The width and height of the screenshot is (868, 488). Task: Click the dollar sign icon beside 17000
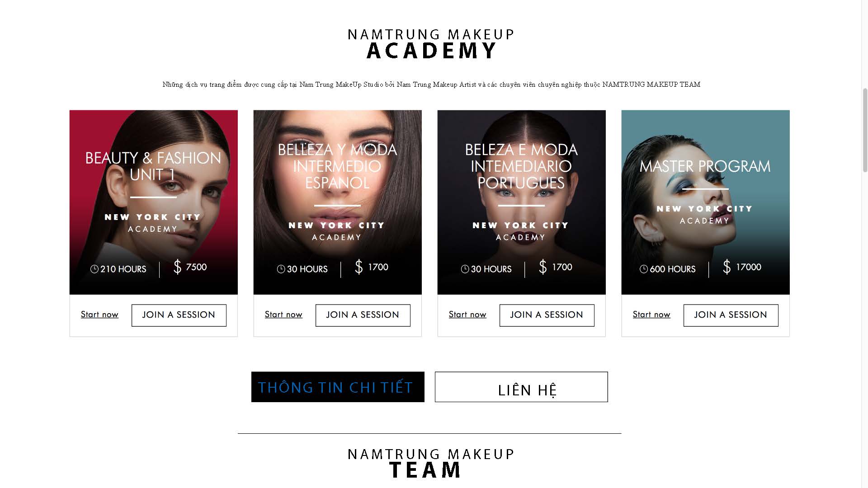click(x=727, y=267)
